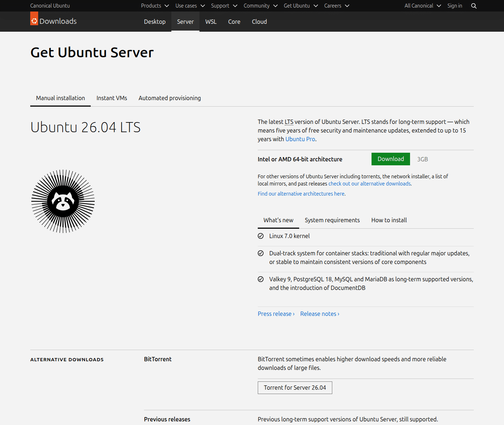Open the All Canonical dropdown
Viewport: 504px width, 425px height.
(423, 6)
